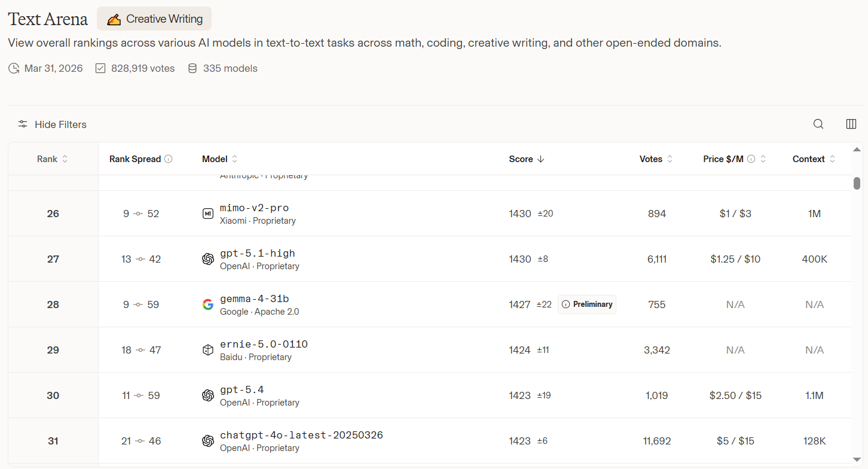Viewport: 868px width, 469px height.
Task: Open the gpt-5.4 model link
Action: (242, 390)
